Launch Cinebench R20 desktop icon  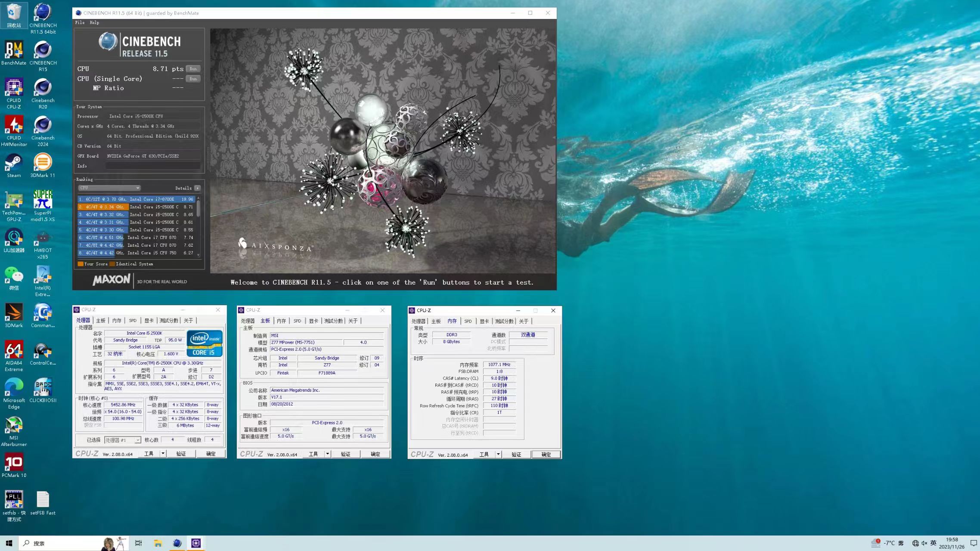click(x=43, y=93)
